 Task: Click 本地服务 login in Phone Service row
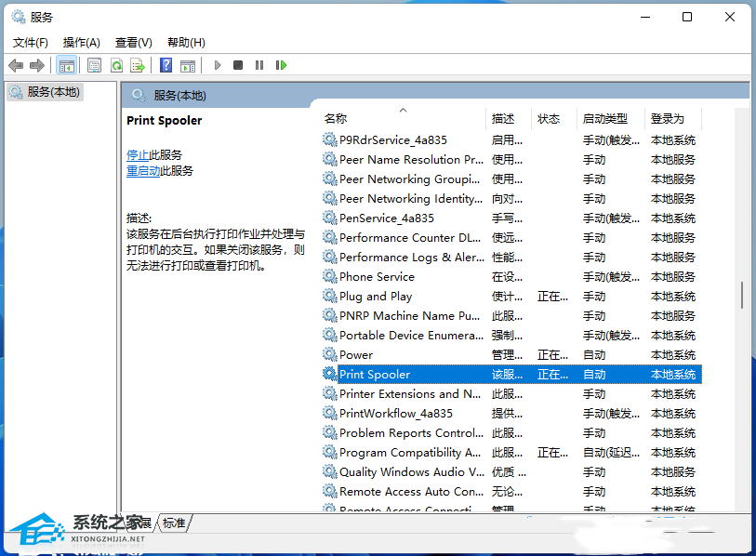pyautogui.click(x=673, y=277)
